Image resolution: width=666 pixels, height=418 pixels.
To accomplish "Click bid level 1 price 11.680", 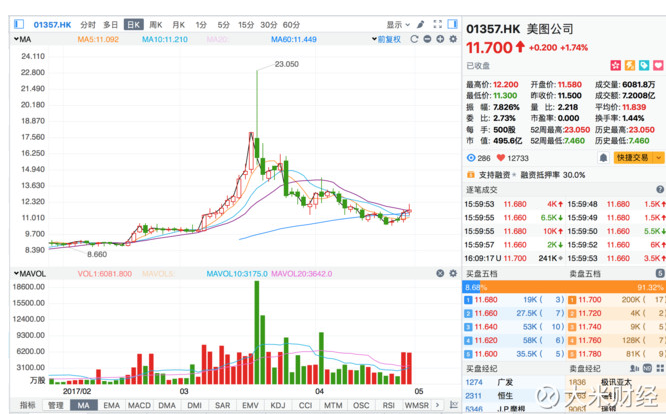I will point(486,300).
